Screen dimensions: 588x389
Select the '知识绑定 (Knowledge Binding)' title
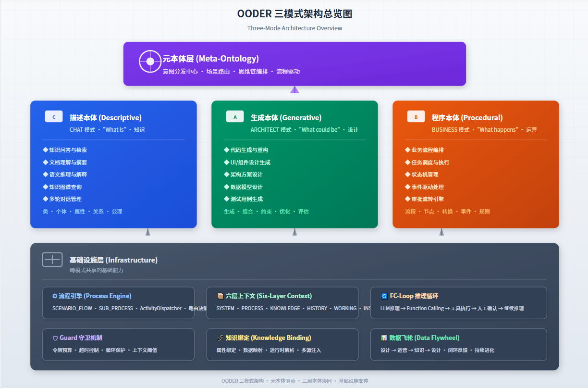pyautogui.click(x=268, y=338)
